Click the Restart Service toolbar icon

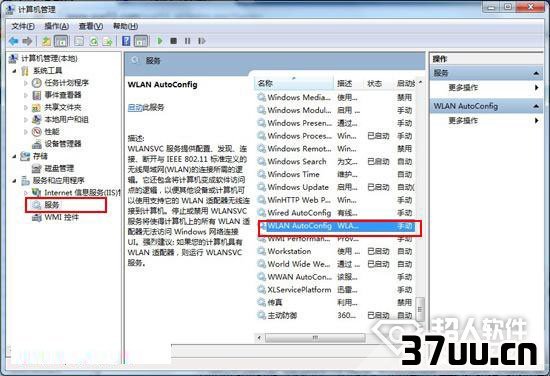pyautogui.click(x=201, y=41)
